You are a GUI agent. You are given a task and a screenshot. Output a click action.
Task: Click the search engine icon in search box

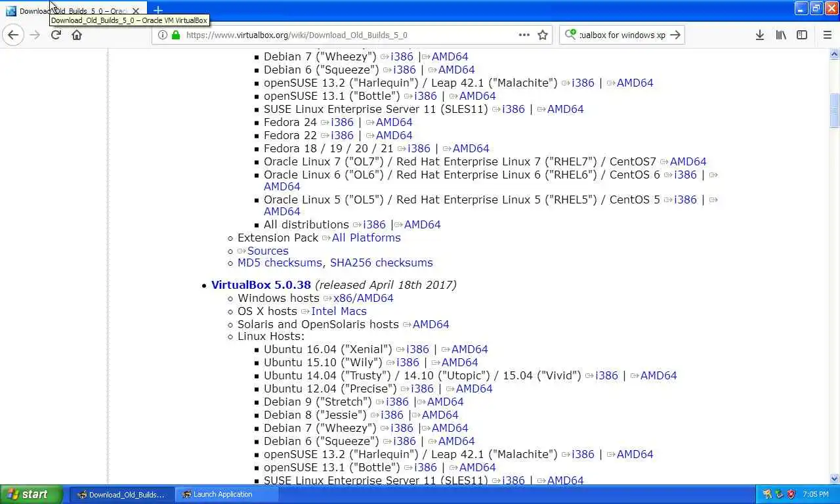coord(570,35)
